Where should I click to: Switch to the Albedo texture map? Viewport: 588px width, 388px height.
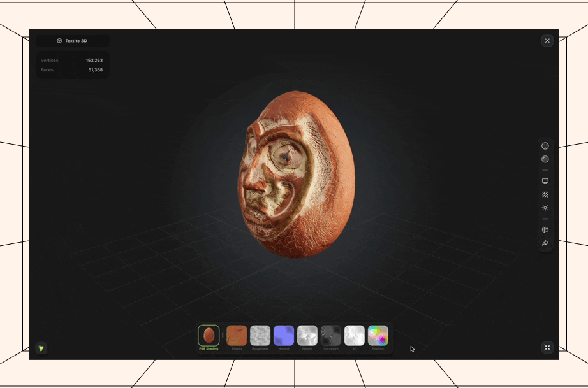237,336
